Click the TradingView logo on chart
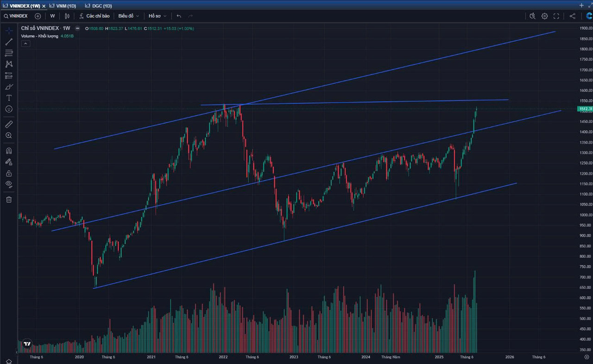593x364 pixels. [27, 344]
